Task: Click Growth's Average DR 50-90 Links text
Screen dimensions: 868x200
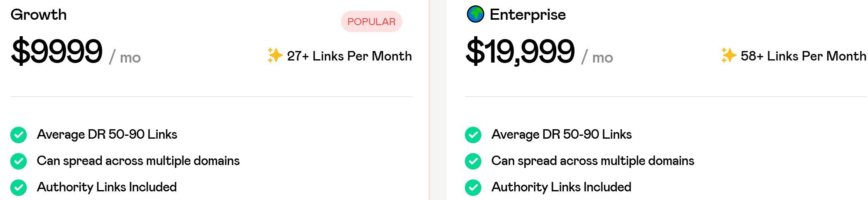Action: coord(107,135)
